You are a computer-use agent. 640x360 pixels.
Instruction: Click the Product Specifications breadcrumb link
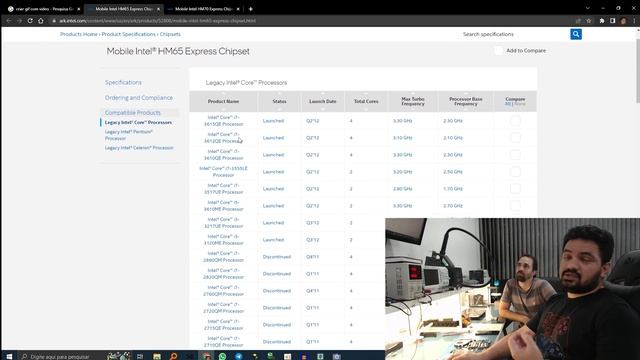click(129, 34)
